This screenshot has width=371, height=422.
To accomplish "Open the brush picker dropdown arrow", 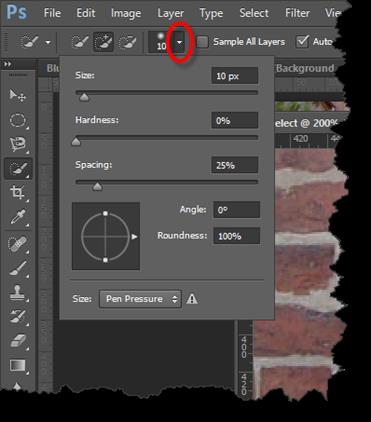I will pos(179,42).
